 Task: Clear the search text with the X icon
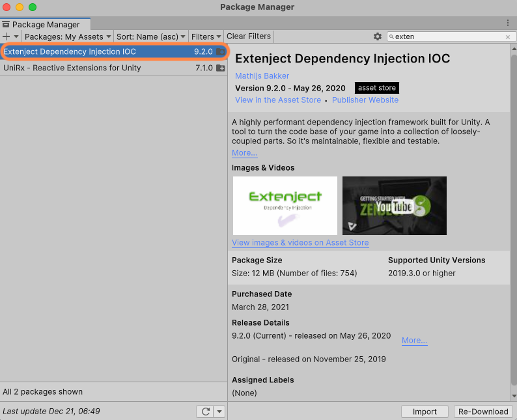tap(508, 37)
